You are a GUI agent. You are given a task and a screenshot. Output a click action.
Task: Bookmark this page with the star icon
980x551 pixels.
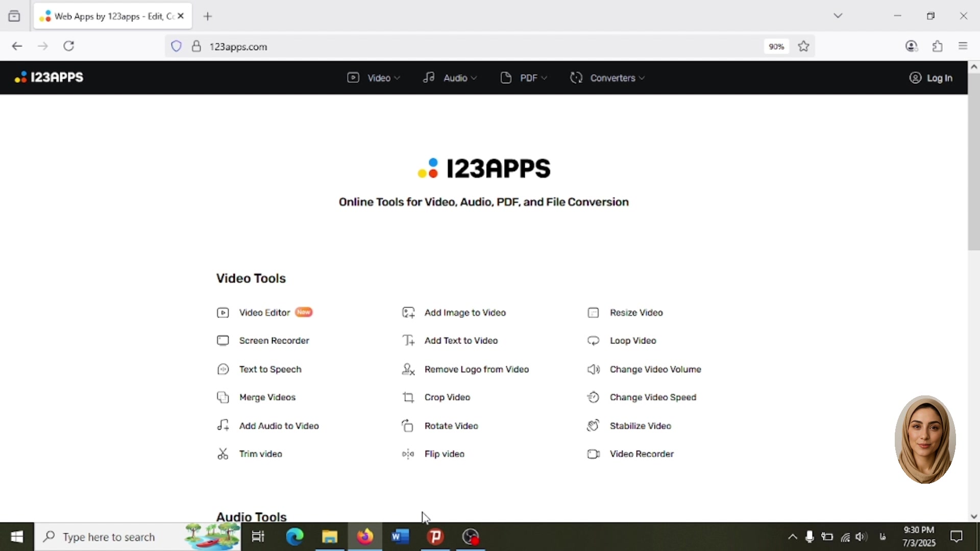[x=804, y=46]
